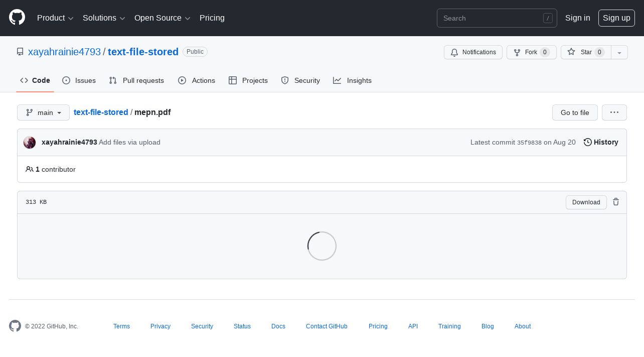
Task: Switch to the Issues tab
Action: pyautogui.click(x=79, y=80)
